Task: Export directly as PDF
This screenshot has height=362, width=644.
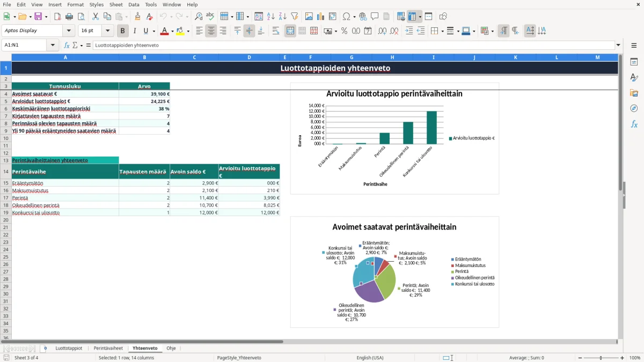Action: [57, 17]
